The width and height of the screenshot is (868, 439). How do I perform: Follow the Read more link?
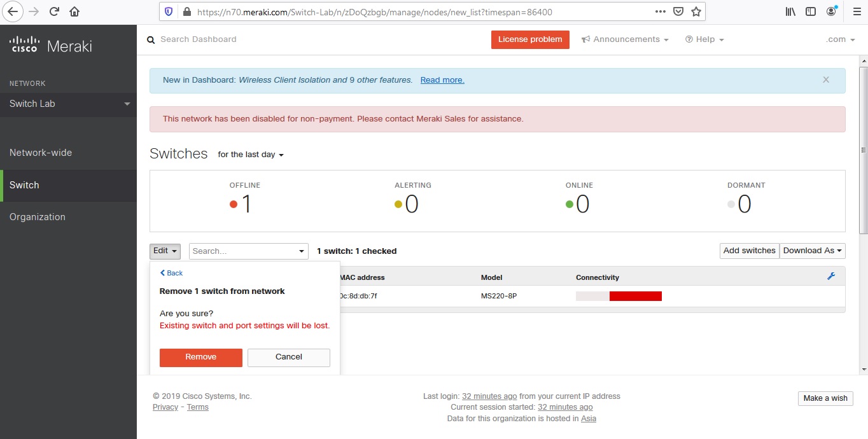coord(442,80)
